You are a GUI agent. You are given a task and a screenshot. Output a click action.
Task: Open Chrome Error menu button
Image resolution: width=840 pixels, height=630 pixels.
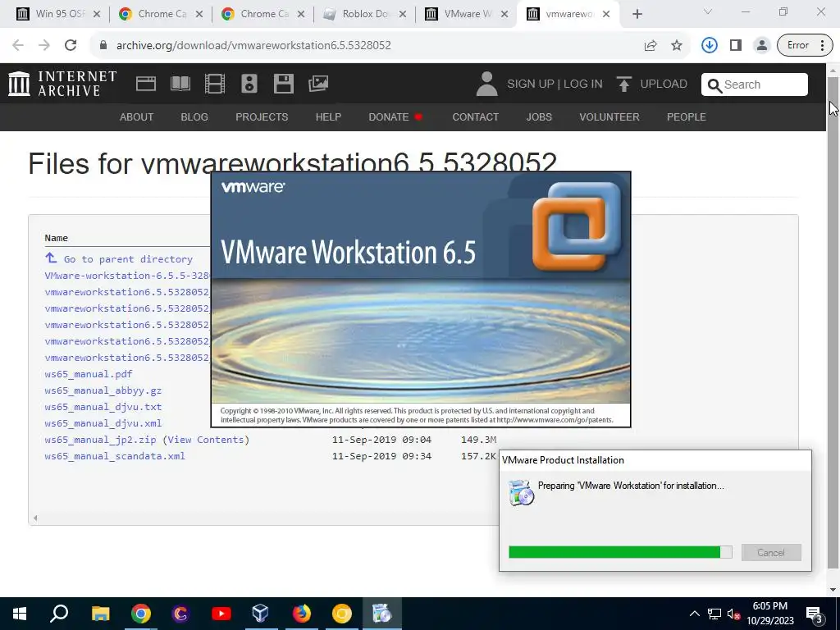click(806, 45)
